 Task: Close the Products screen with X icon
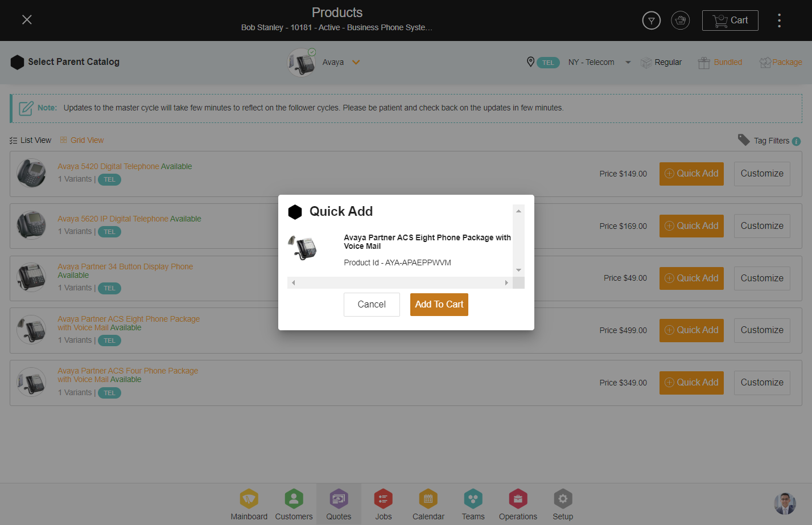tap(27, 20)
